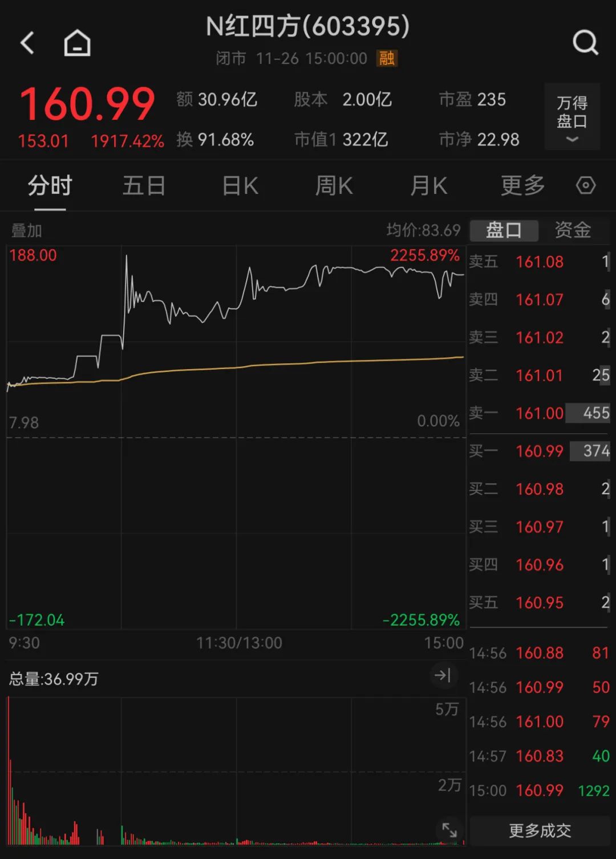Collapse volume panel with arrow-bar icon
Viewport: 616px width, 859px height.
coord(443,675)
